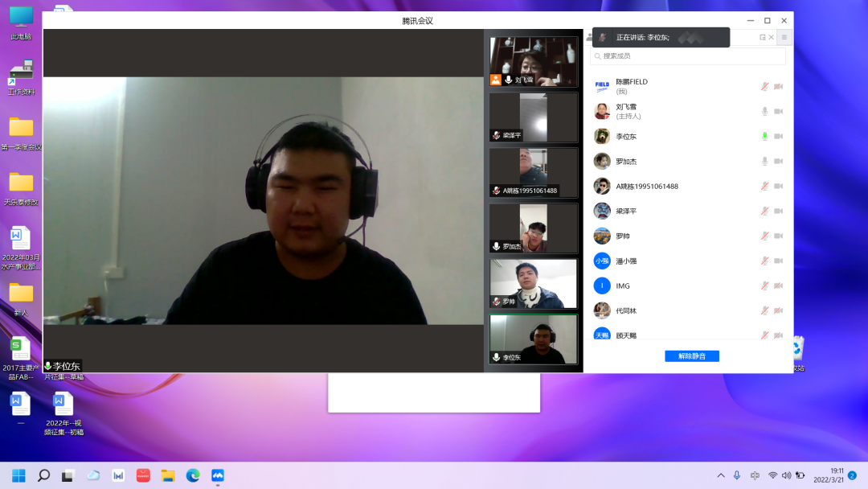Toggle mic for 刘飞雪
Screen dimensions: 868x489
point(764,111)
